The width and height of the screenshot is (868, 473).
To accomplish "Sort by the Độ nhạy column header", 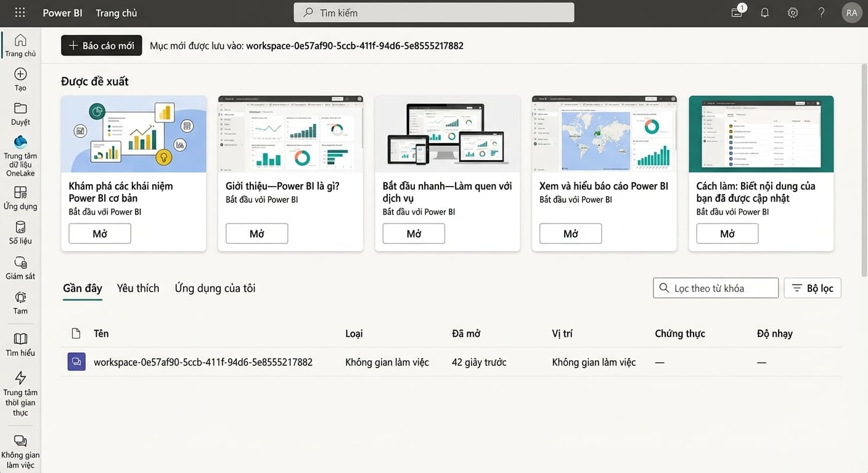I will pos(775,333).
